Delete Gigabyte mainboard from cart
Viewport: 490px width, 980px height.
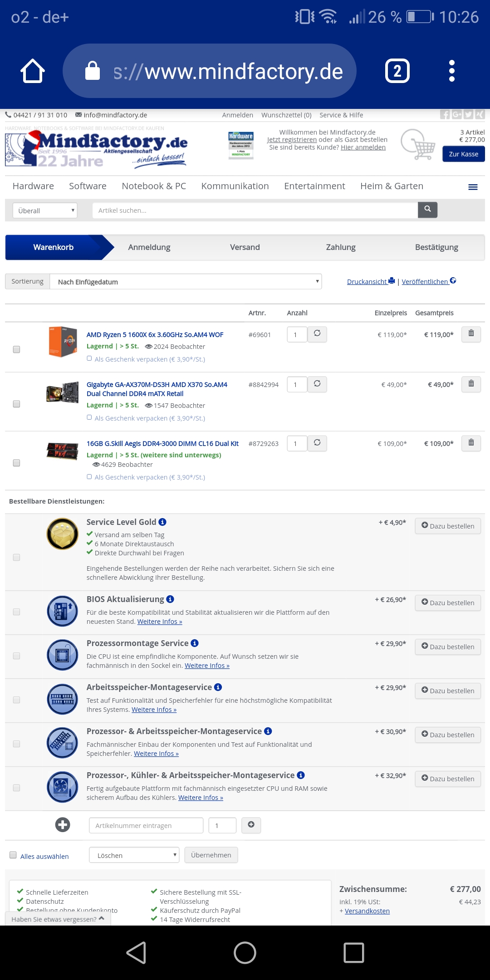coord(471,384)
